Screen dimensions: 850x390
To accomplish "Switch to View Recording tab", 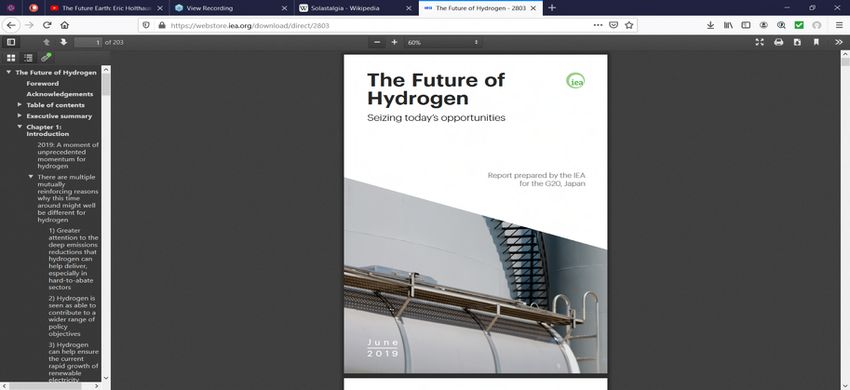I will click(x=231, y=8).
